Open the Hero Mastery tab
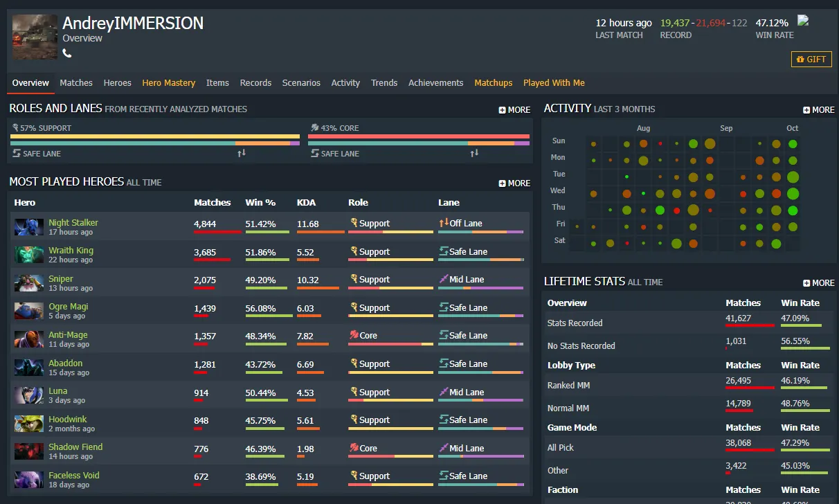 coord(169,82)
